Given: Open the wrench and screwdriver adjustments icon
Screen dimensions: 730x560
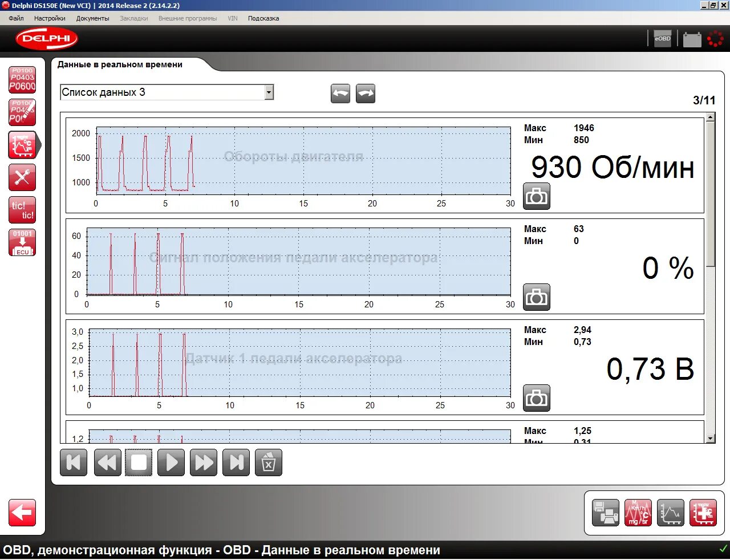Looking at the screenshot, I should click(22, 177).
